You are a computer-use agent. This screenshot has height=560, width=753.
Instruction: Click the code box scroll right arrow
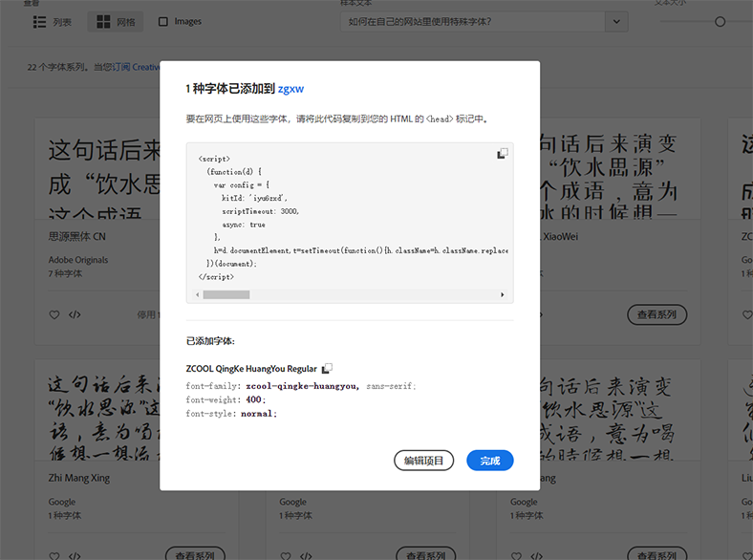click(503, 294)
